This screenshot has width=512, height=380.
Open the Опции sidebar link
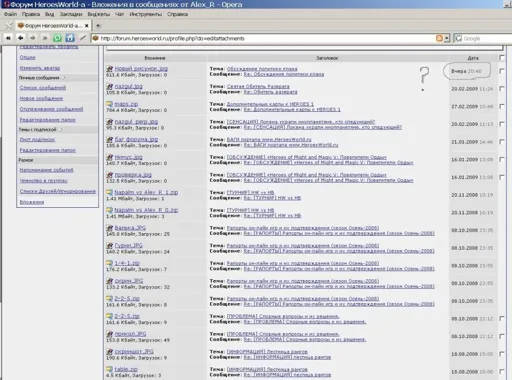pyautogui.click(x=27, y=57)
